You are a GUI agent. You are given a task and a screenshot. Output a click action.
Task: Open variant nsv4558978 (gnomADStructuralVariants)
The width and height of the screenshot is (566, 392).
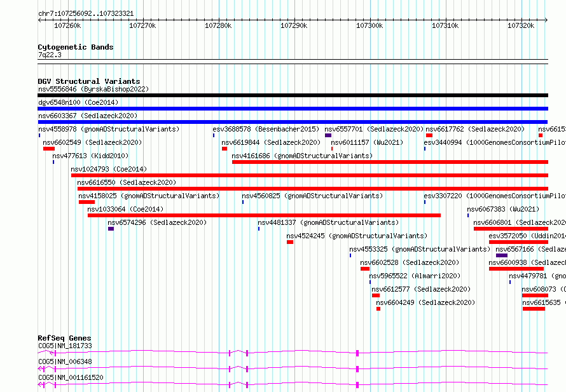point(109,129)
